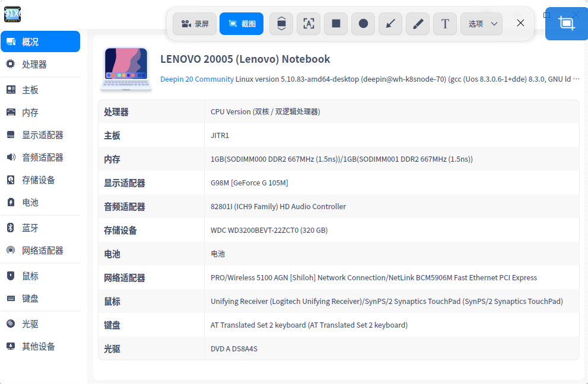The width and height of the screenshot is (588, 384).
Task: Open the 蓝牙 Bluetooth section
Action: click(x=31, y=228)
